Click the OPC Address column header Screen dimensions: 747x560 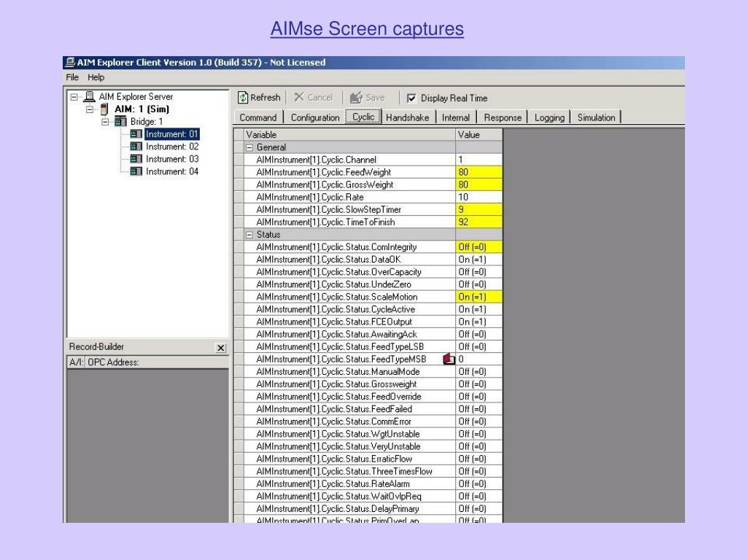point(157,362)
